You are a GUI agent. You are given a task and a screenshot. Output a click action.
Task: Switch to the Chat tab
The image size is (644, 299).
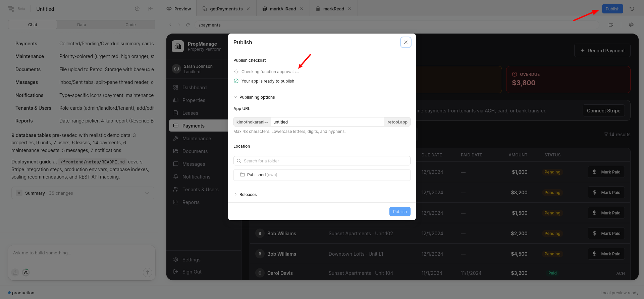pyautogui.click(x=33, y=24)
